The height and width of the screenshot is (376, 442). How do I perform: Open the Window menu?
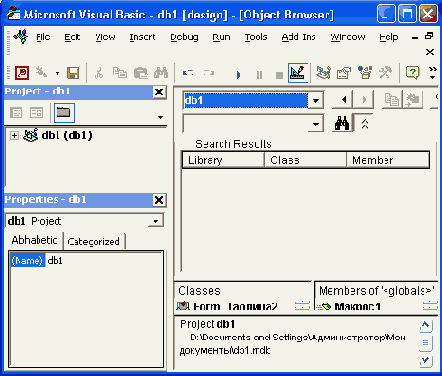348,37
